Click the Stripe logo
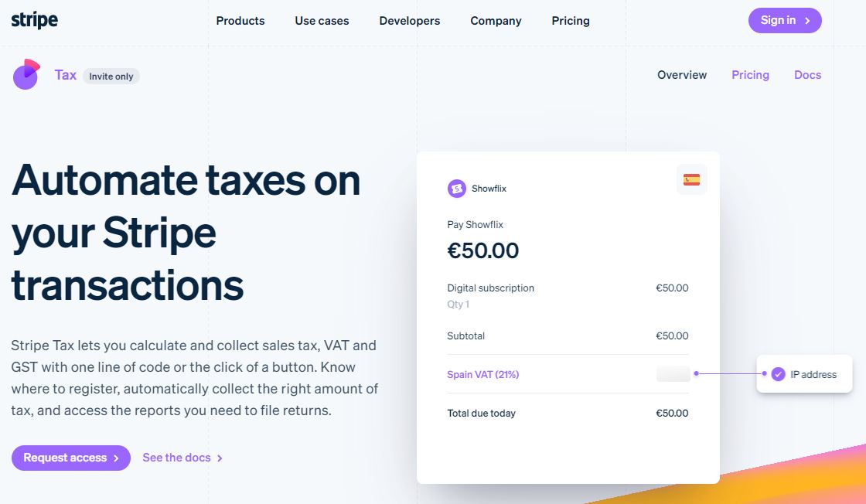The height and width of the screenshot is (504, 866). click(34, 20)
